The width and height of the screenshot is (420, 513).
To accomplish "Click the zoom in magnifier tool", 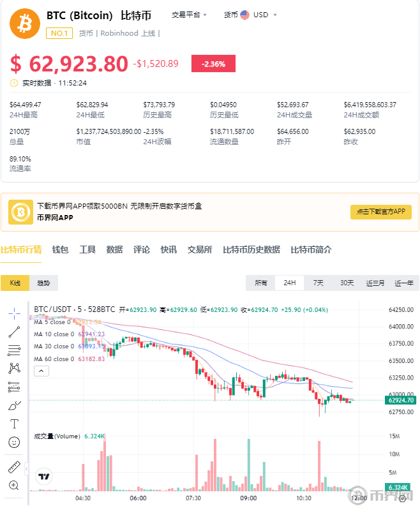I will (x=14, y=486).
